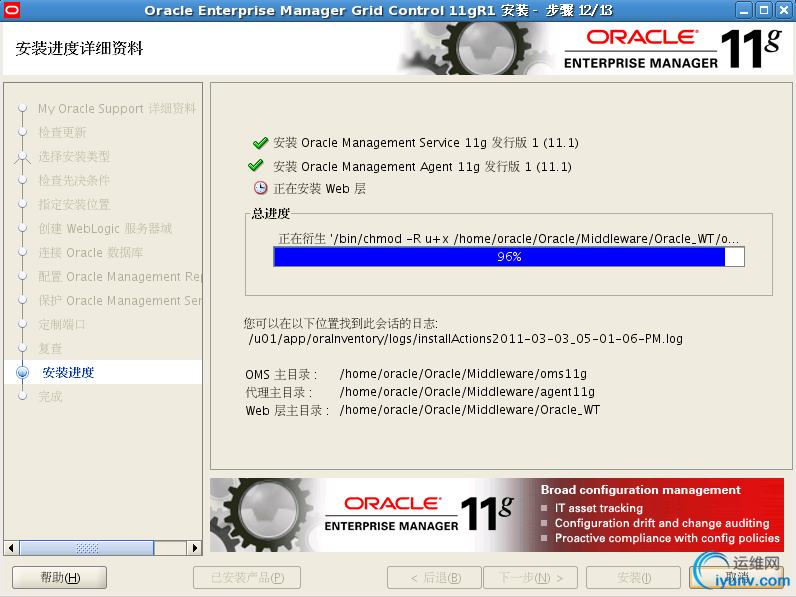
Task: Maximize the installer window
Action: (764, 10)
